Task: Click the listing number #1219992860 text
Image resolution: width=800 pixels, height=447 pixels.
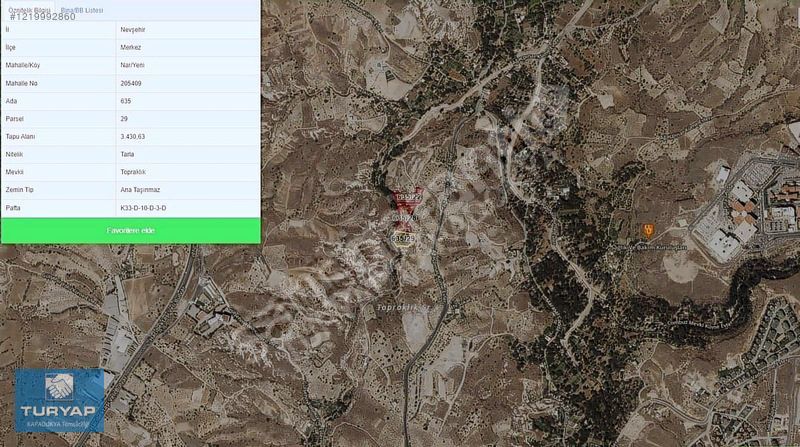Action: pyautogui.click(x=43, y=17)
